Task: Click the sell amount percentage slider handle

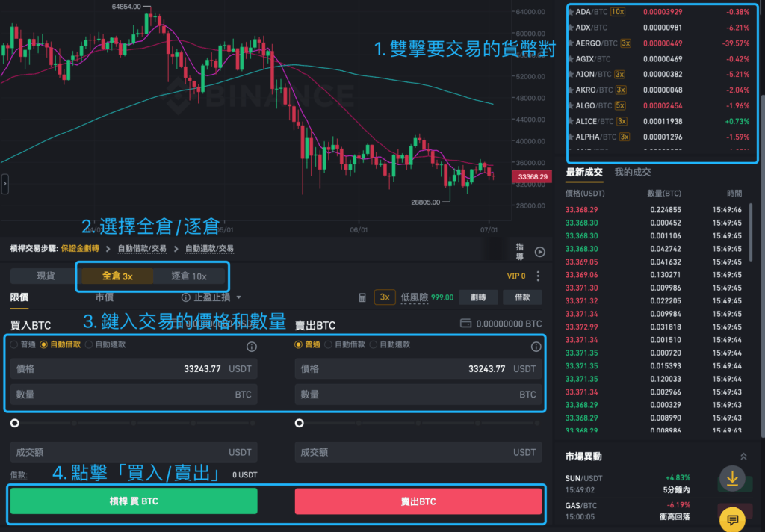Action: (x=300, y=423)
